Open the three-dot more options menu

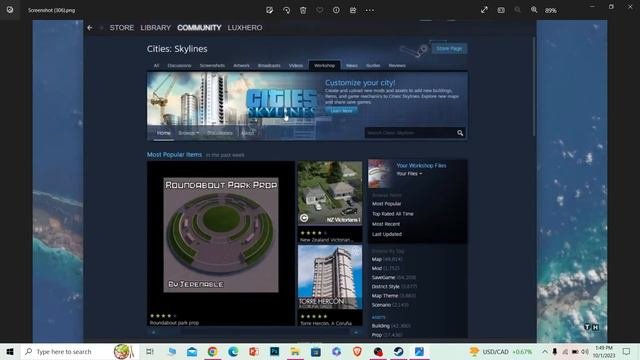click(x=370, y=10)
